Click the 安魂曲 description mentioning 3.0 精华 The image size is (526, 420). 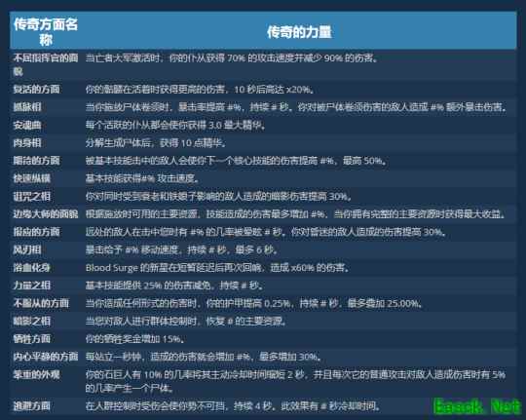pos(175,126)
